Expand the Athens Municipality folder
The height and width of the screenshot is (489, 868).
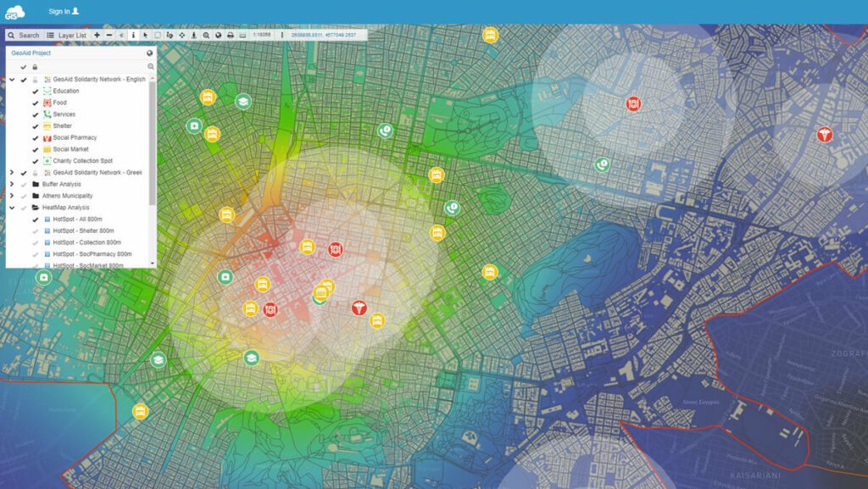click(12, 196)
